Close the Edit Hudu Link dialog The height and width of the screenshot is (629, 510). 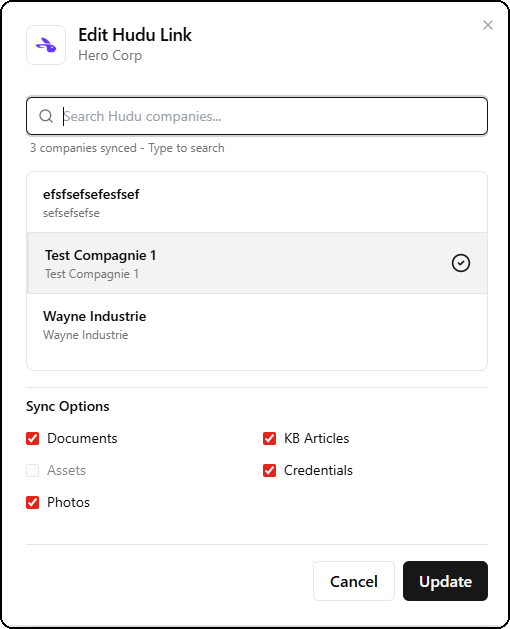click(488, 25)
